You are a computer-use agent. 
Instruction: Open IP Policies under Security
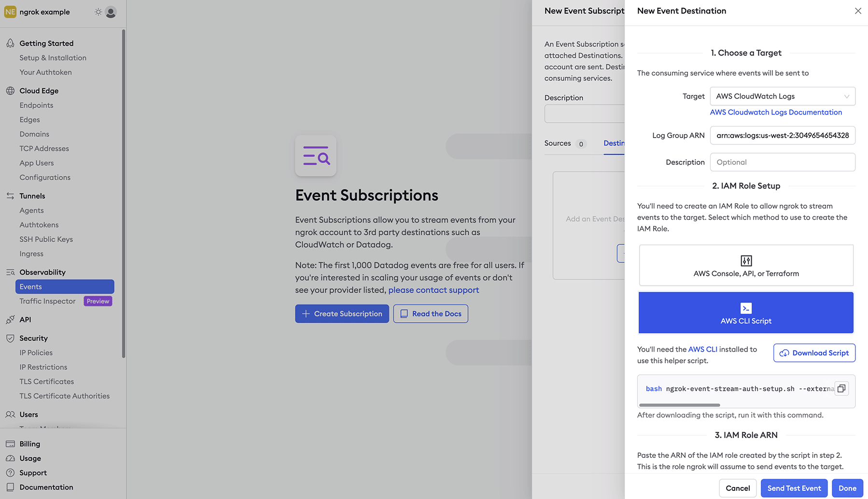(x=36, y=353)
